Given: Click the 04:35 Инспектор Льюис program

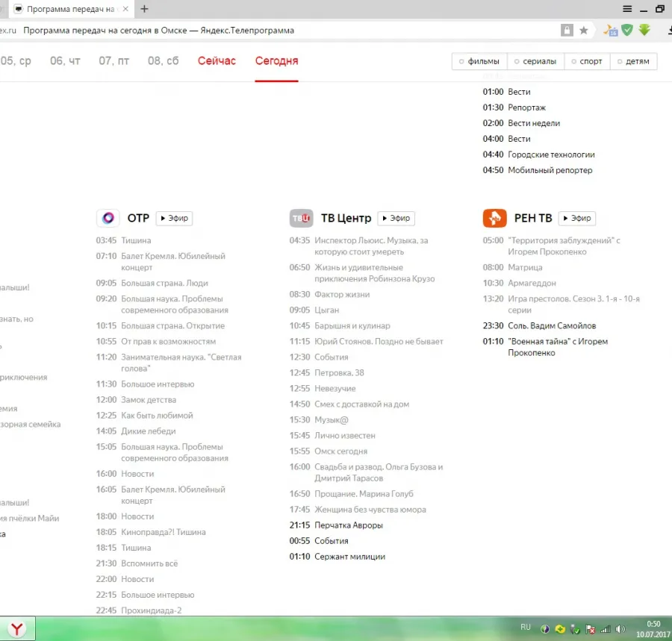Looking at the screenshot, I should click(358, 246).
